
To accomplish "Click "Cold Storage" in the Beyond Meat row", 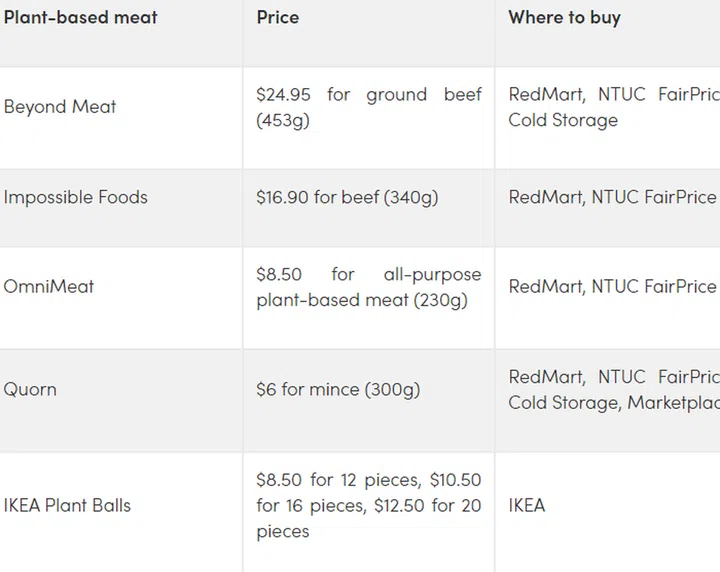I will [563, 121].
